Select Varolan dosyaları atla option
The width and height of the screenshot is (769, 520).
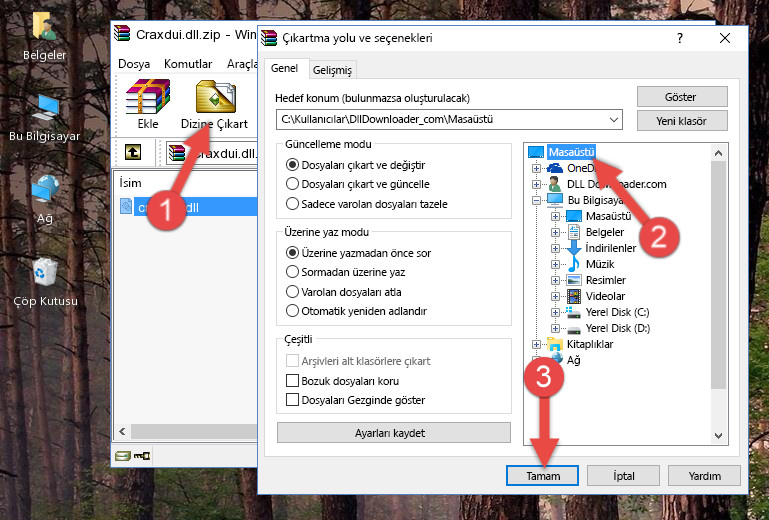click(292, 291)
